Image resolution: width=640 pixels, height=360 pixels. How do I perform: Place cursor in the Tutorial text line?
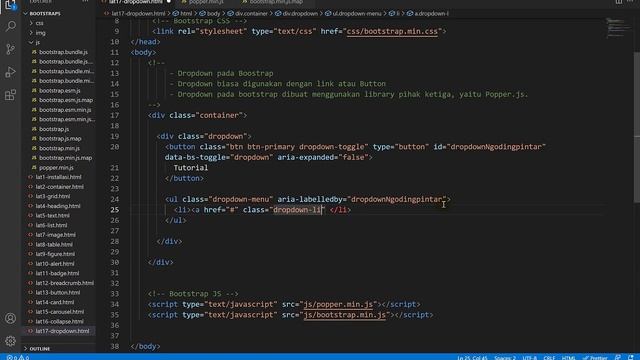point(191,168)
